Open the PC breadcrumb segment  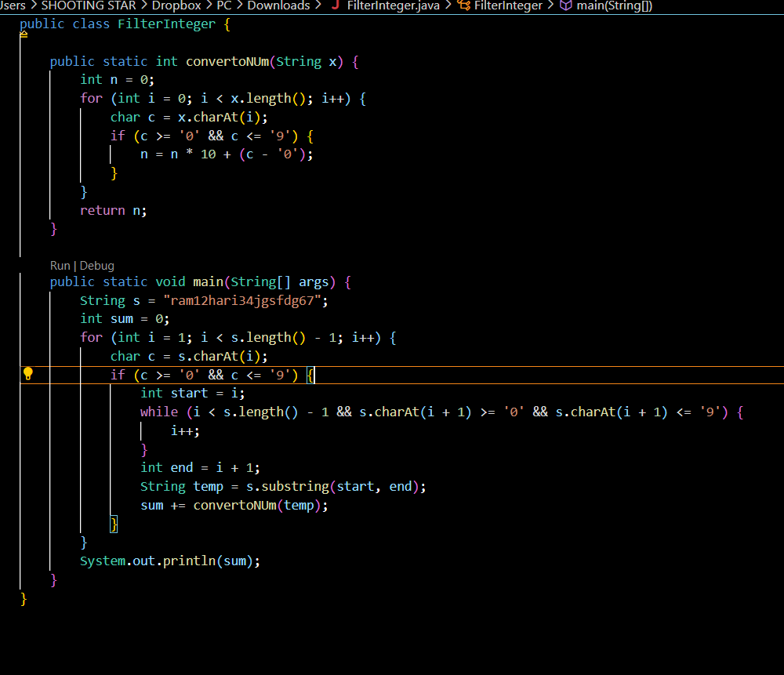224,5
